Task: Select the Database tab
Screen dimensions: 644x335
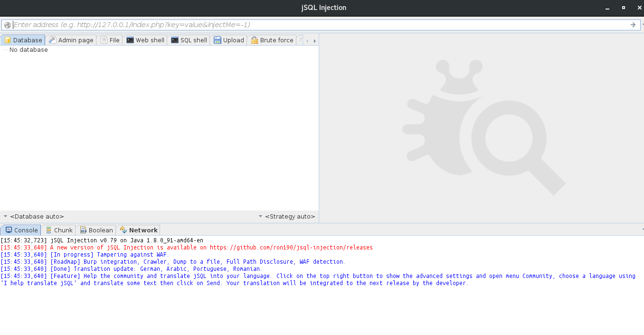Action: point(23,40)
